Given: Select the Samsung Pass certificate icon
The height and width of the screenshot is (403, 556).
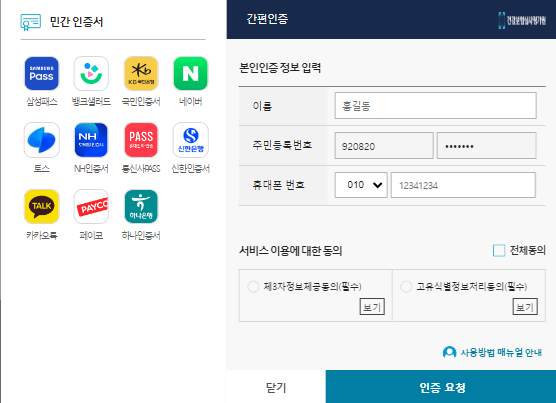Looking at the screenshot, I should tap(41, 73).
